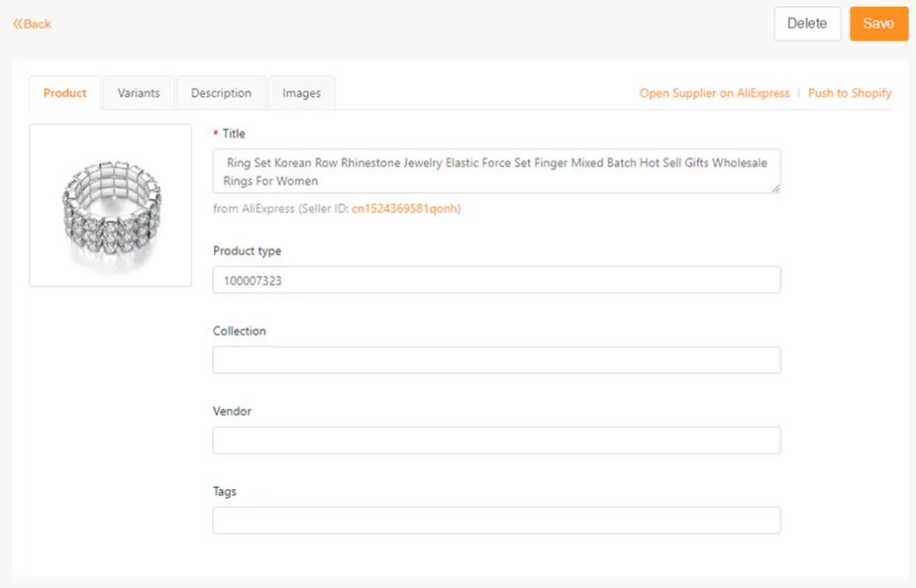Click the Delete button
This screenshot has width=916, height=588.
[x=807, y=24]
